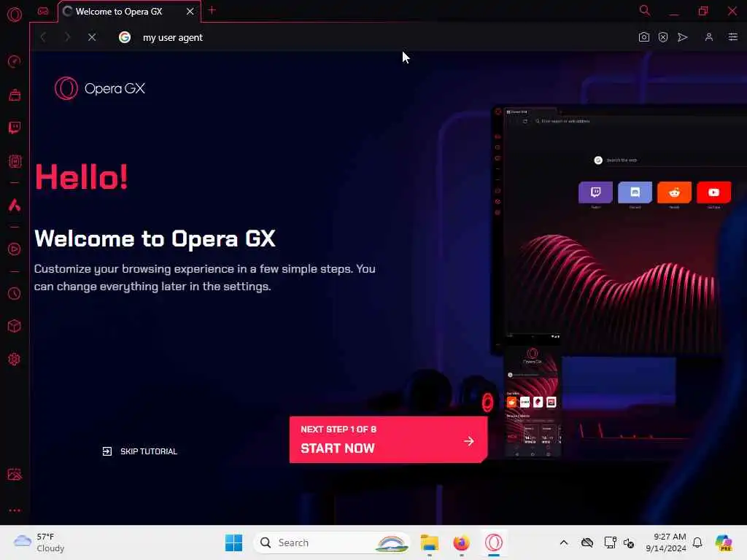Click the Google search engine icon
The width and height of the screenshot is (747, 560).
(124, 37)
